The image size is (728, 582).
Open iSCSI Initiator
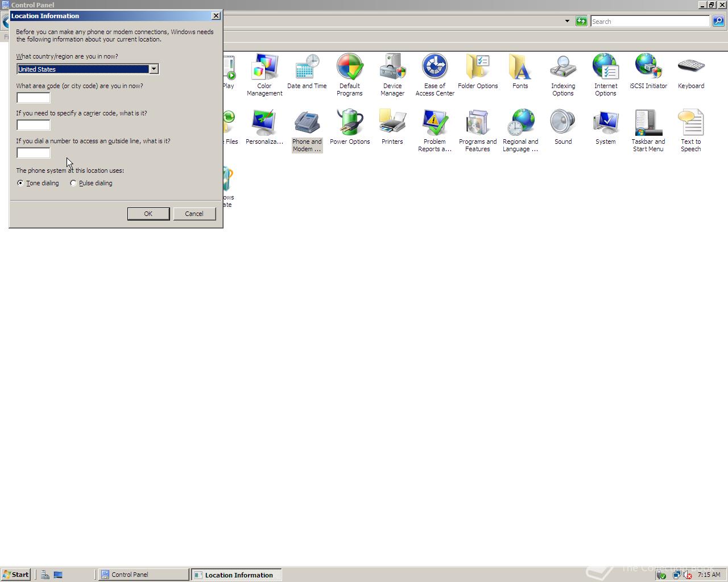(x=648, y=72)
